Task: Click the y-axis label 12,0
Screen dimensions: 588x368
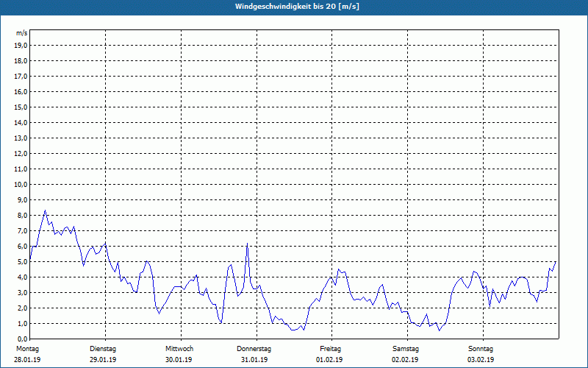Action: pos(21,154)
